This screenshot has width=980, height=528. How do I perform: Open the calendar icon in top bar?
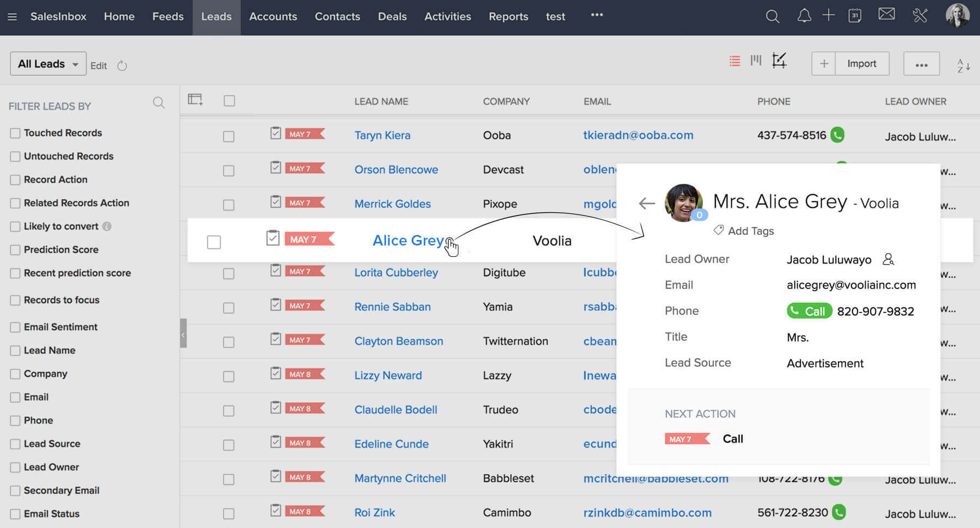[855, 16]
